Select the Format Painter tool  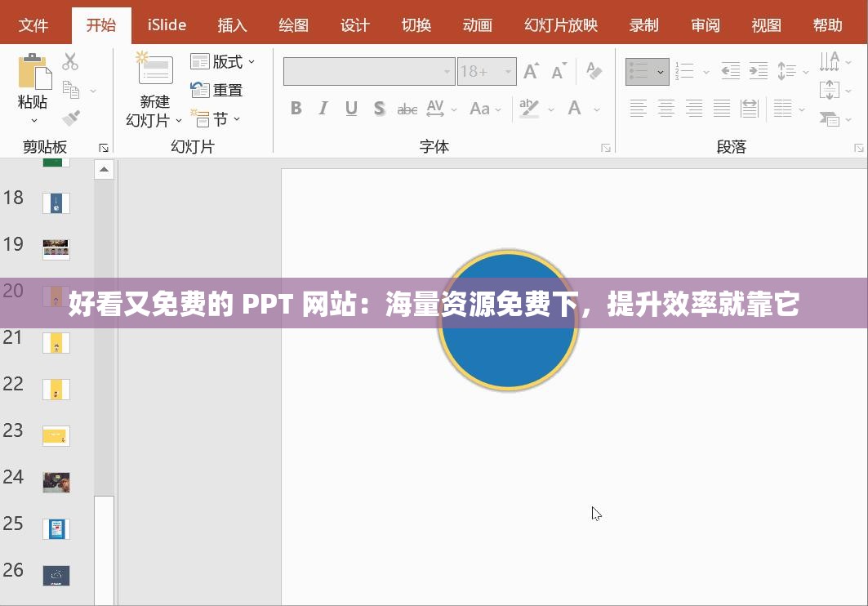point(71,118)
